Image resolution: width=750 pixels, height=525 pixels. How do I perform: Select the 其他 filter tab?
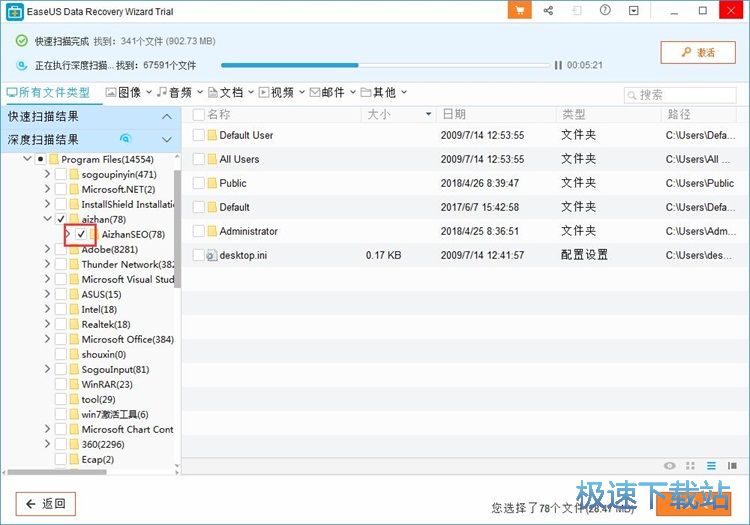tap(378, 92)
